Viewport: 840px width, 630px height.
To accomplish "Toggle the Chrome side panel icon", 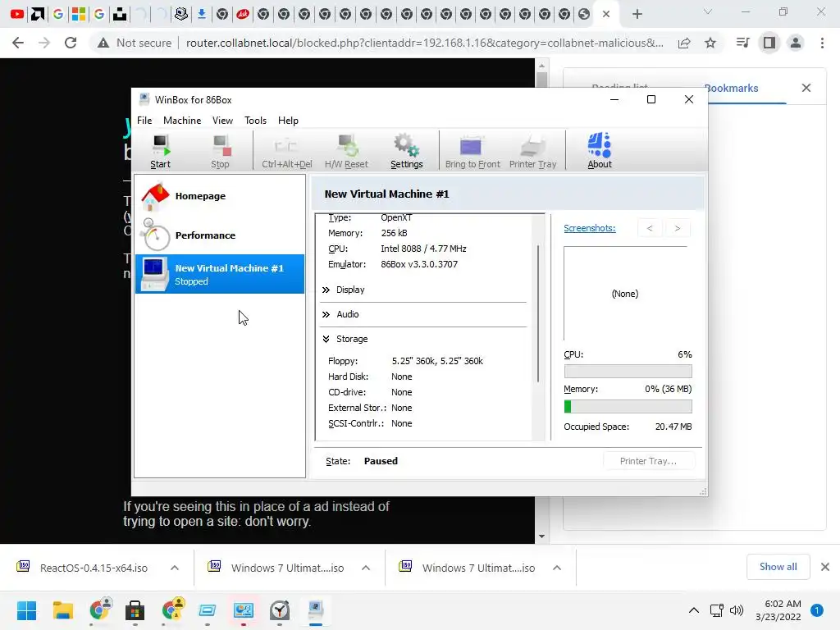I will pyautogui.click(x=769, y=43).
